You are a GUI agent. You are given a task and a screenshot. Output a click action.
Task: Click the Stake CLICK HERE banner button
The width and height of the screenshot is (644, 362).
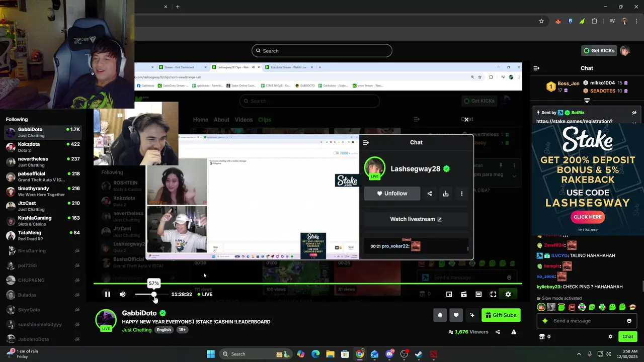pos(587,217)
